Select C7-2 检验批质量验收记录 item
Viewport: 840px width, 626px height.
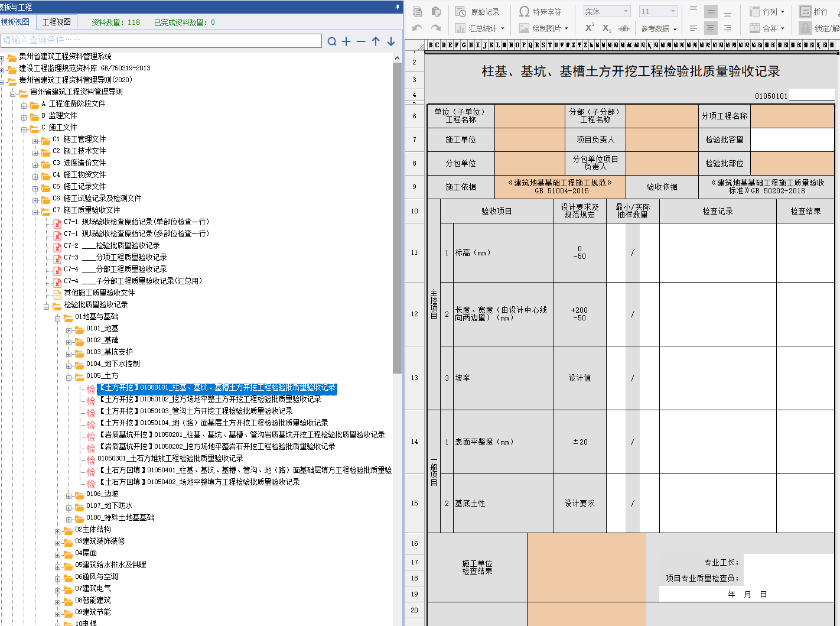112,245
